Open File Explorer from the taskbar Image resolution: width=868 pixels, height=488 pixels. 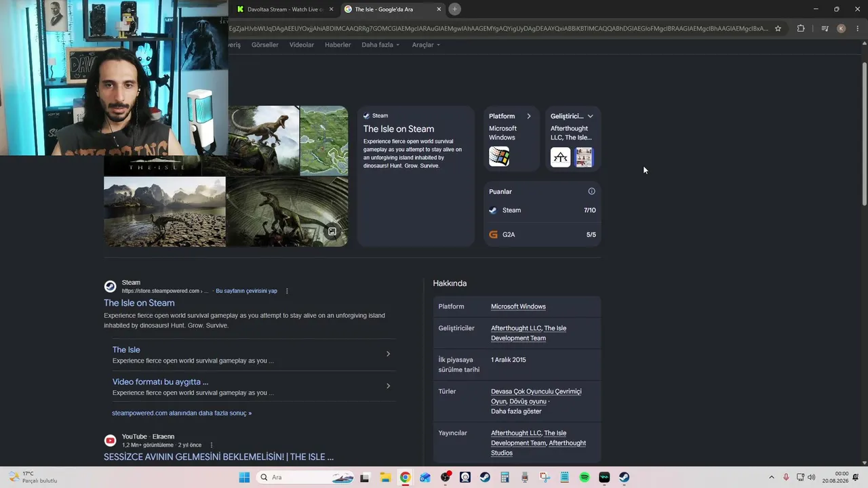tap(384, 477)
